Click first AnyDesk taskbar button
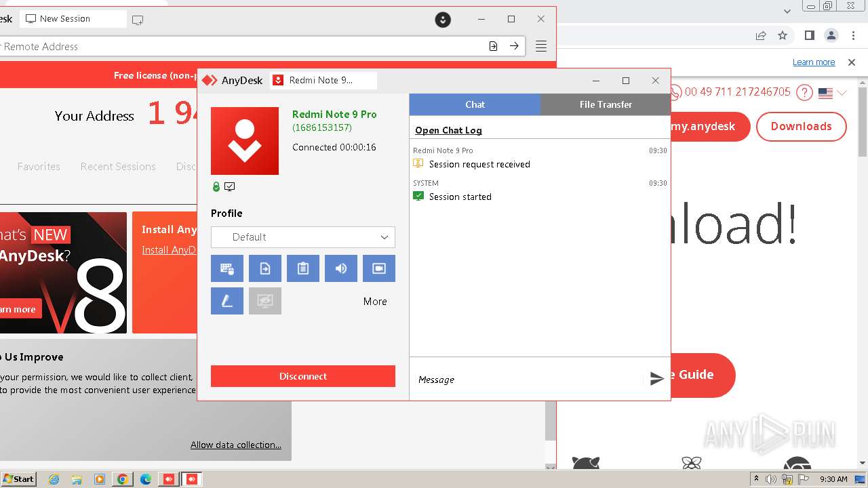This screenshot has width=868, height=488. 169,479
